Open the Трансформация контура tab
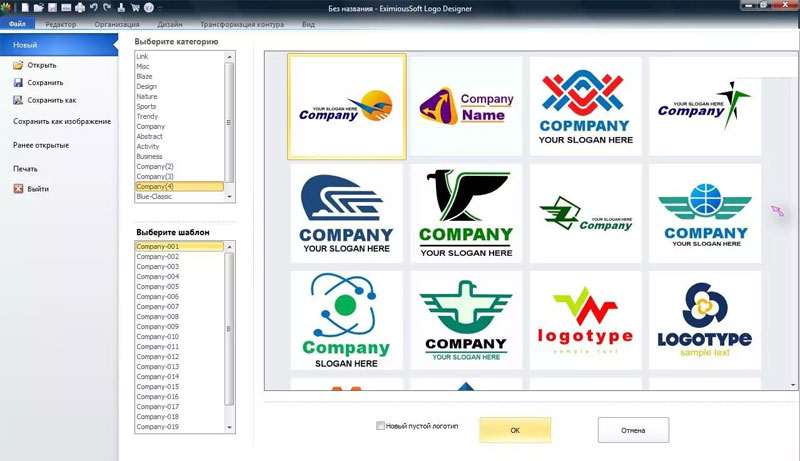The height and width of the screenshot is (461, 800). [242, 24]
